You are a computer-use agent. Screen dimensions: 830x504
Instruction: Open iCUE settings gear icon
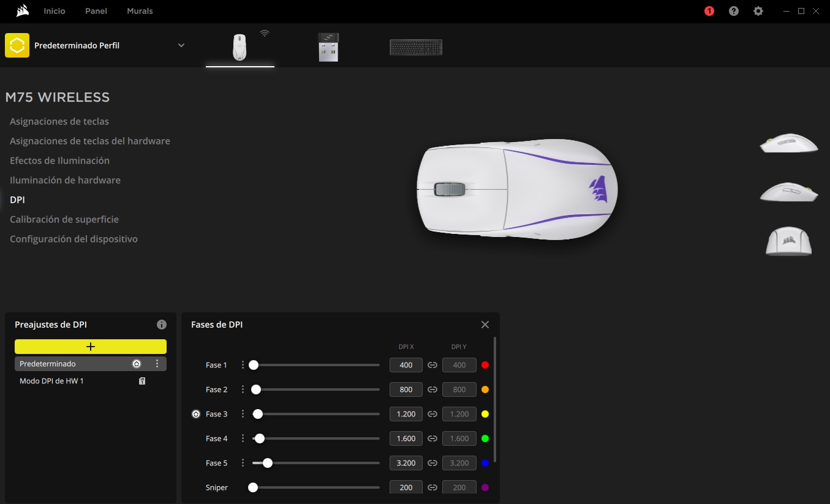tap(758, 11)
